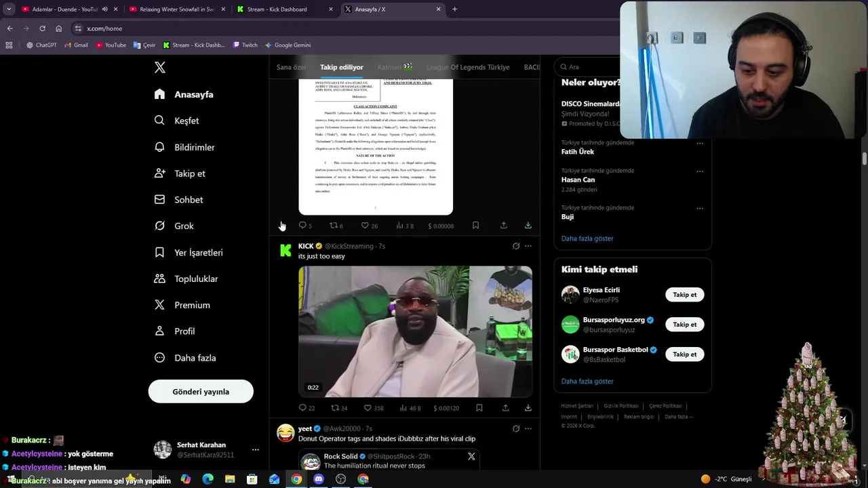
Task: Download media from the class action post
Action: pos(528,226)
